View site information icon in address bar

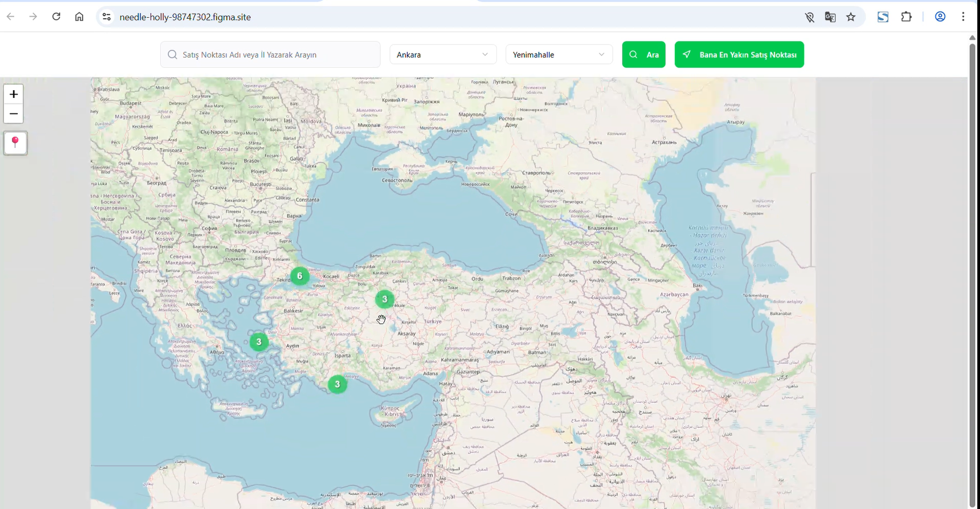(106, 17)
